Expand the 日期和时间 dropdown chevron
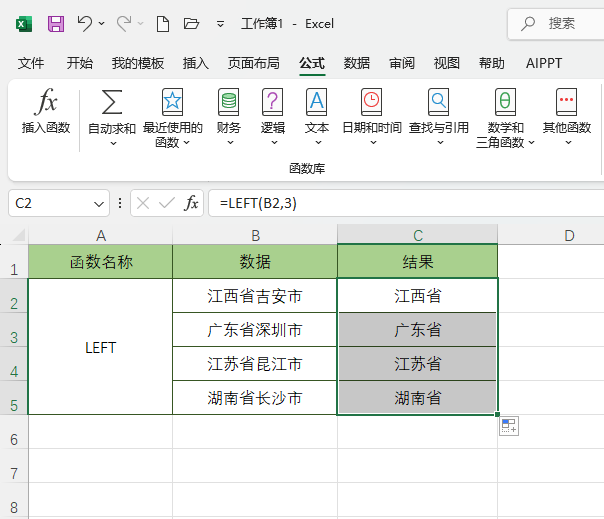This screenshot has height=519, width=604. (373, 143)
